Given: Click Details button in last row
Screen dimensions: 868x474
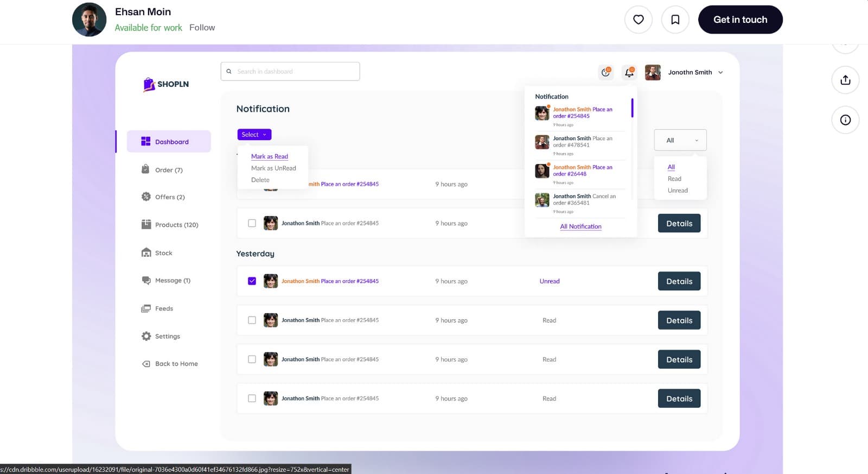Looking at the screenshot, I should point(679,399).
